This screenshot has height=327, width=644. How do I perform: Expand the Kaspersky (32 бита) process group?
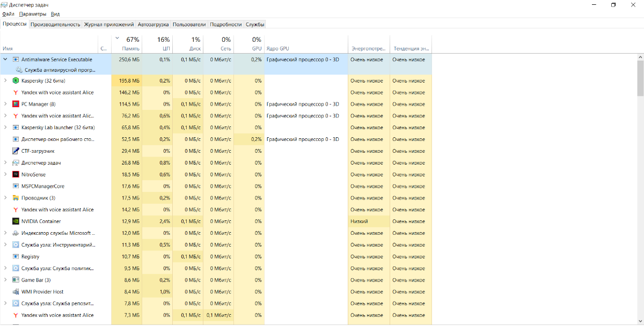pos(5,81)
